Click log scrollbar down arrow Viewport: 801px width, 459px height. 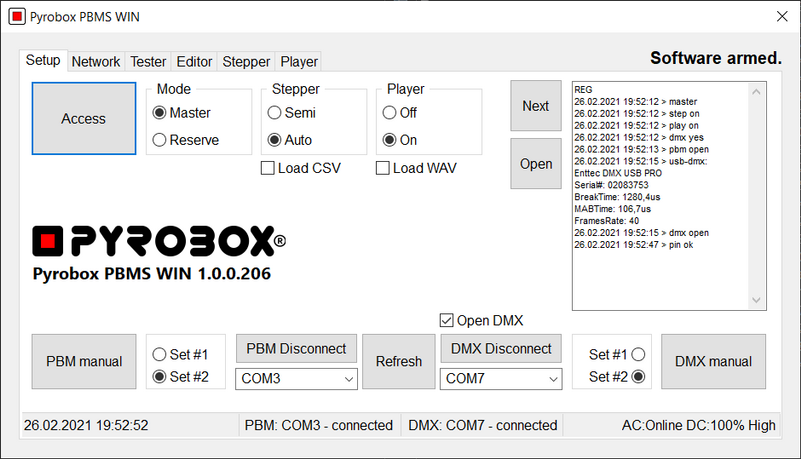(x=757, y=300)
